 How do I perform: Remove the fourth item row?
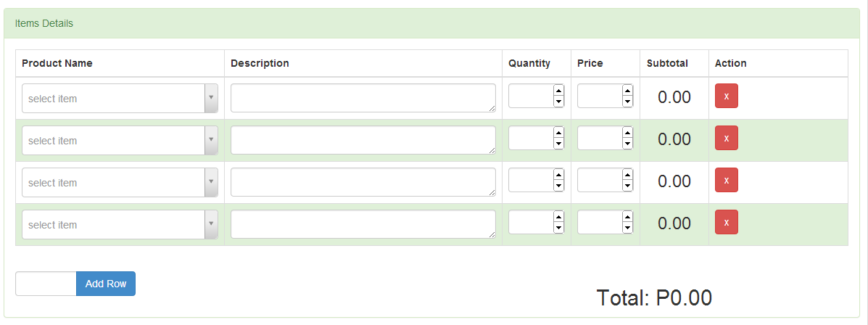tap(726, 223)
